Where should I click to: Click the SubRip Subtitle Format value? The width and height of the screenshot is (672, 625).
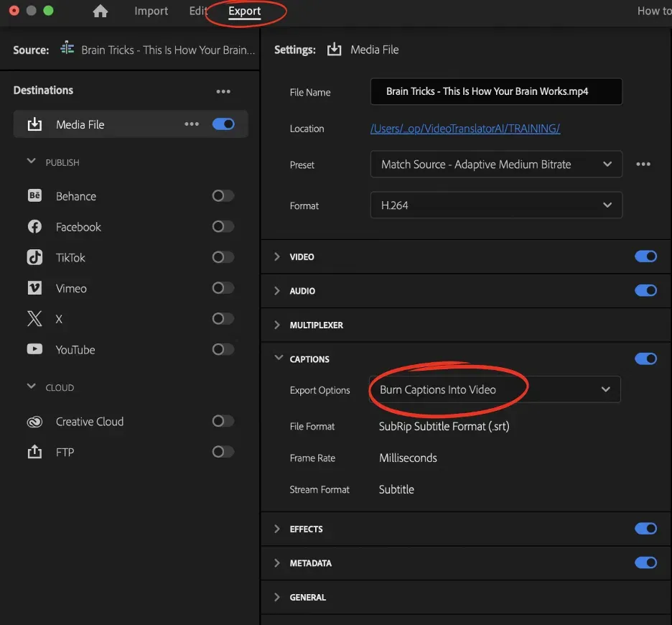click(444, 427)
